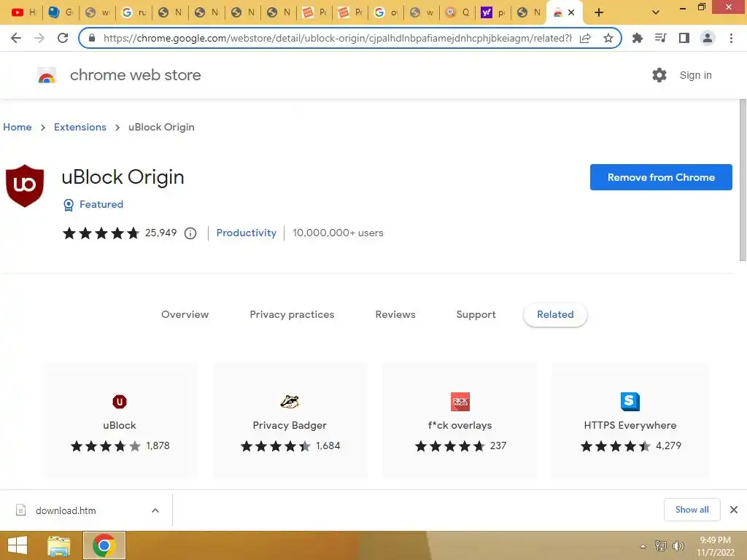Close the current Web Store tab
Image resolution: width=747 pixels, height=560 pixels.
[x=571, y=13]
